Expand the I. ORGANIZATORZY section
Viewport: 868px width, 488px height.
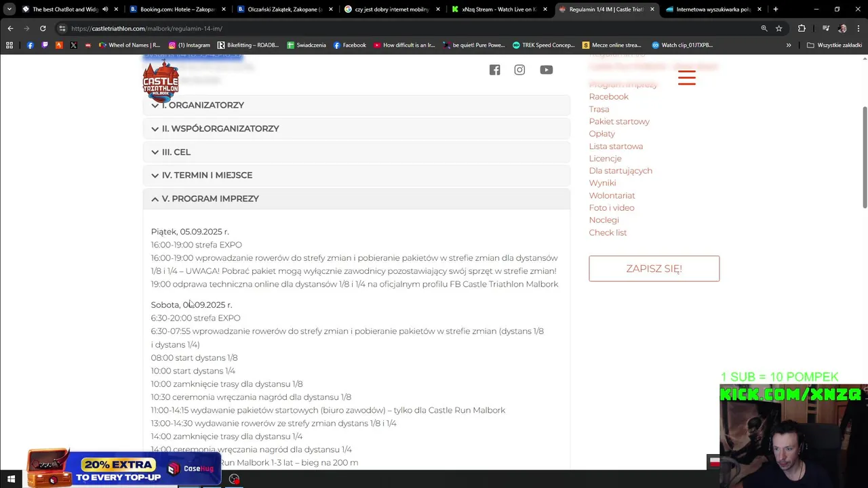click(x=356, y=105)
